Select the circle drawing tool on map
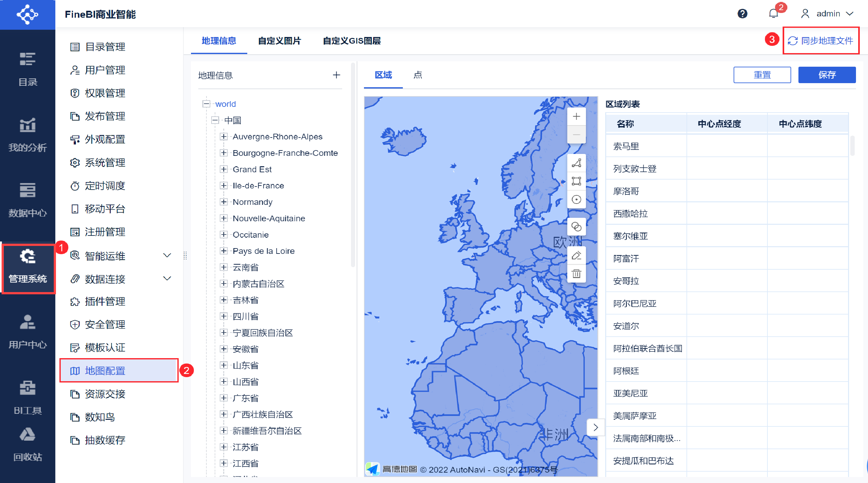This screenshot has height=483, width=868. pos(576,199)
